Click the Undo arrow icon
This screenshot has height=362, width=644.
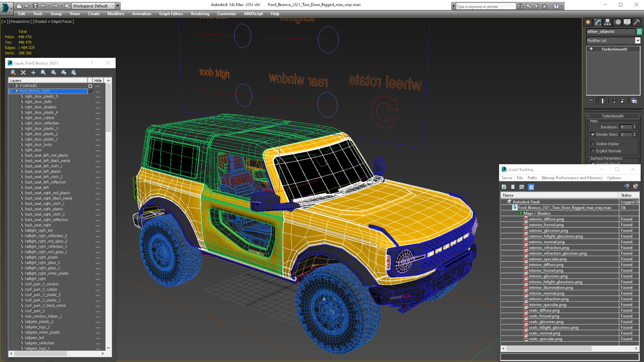(44, 6)
